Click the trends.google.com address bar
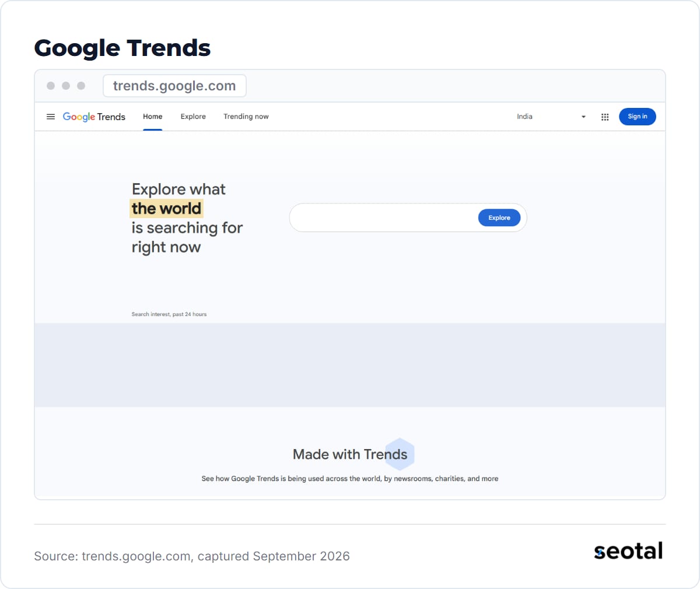The width and height of the screenshot is (700, 589). pyautogui.click(x=174, y=86)
